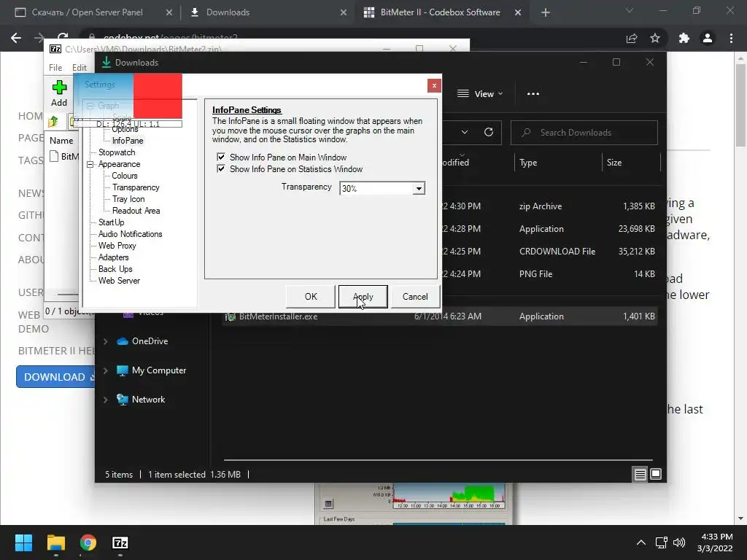Open the Transparency 30% dropdown
The image size is (747, 560).
(419, 188)
